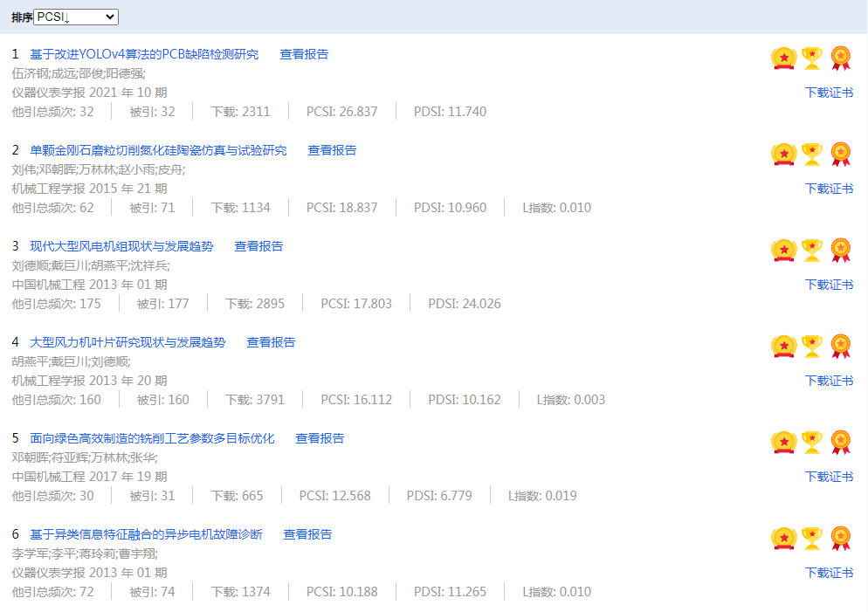This screenshot has width=868, height=612.
Task: Click the gold trophy icon for article 3
Action: point(812,250)
